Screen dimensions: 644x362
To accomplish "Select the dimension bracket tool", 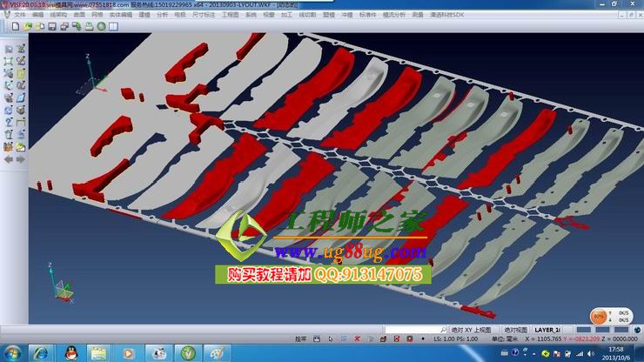I will coord(21,122).
